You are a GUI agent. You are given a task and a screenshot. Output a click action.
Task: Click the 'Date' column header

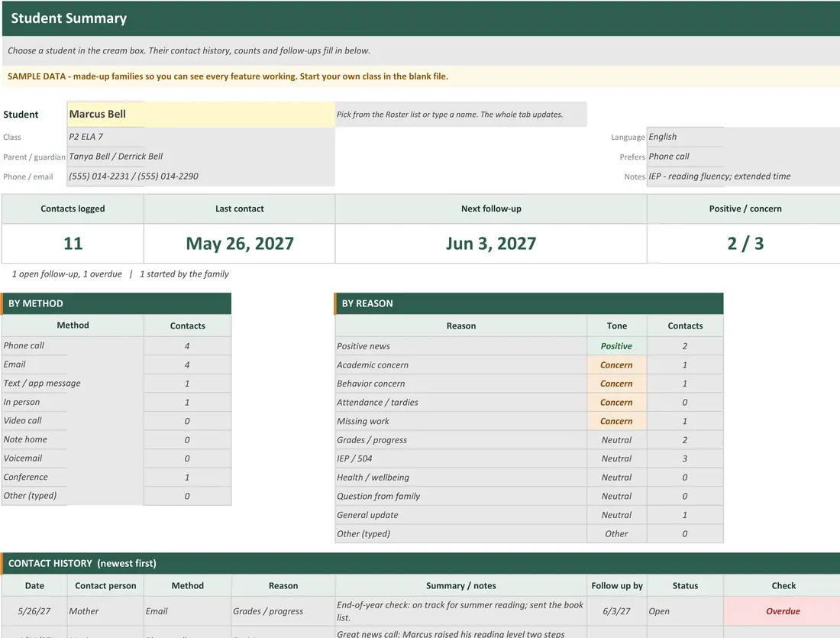click(x=34, y=586)
